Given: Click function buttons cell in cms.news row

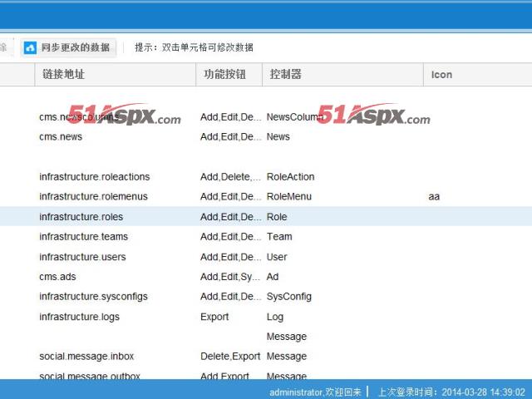Looking at the screenshot, I should pyautogui.click(x=231, y=136).
